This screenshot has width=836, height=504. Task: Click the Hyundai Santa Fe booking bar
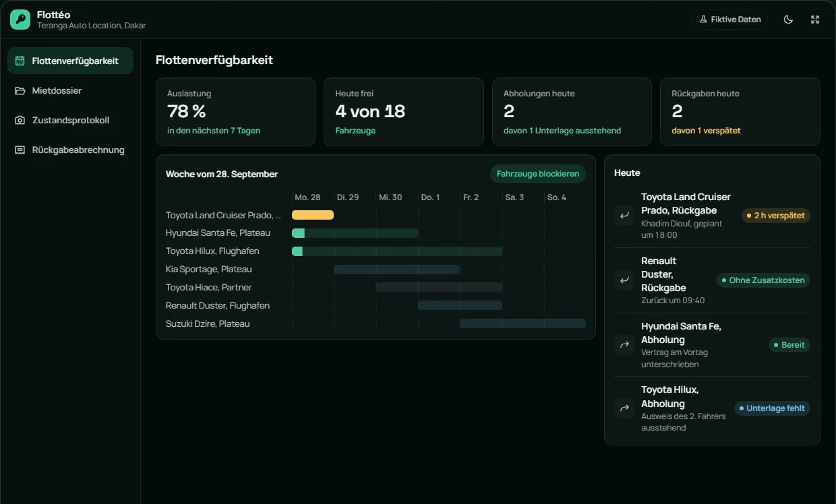[355, 233]
